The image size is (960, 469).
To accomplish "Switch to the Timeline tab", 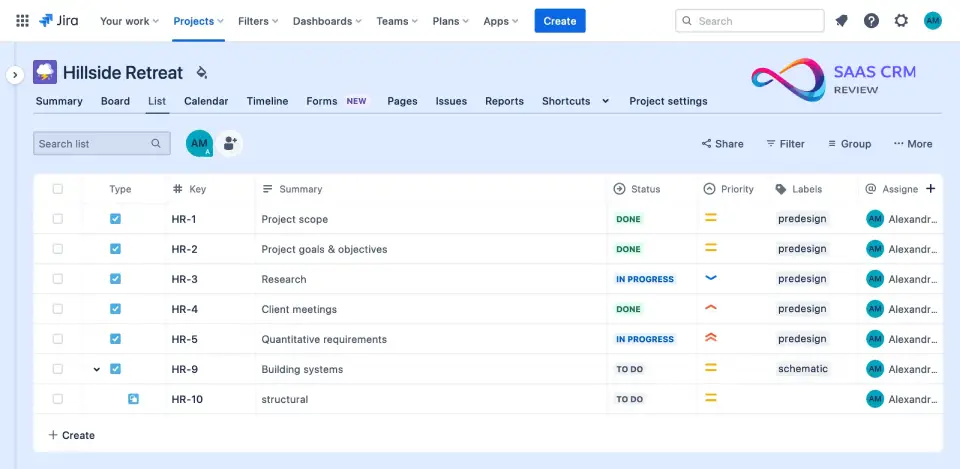I will (267, 101).
